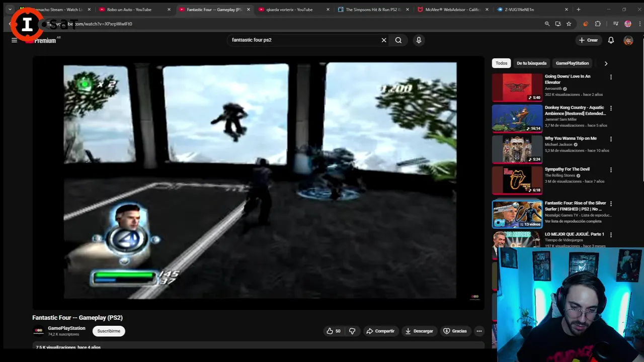Open the notifications bell

click(x=611, y=40)
